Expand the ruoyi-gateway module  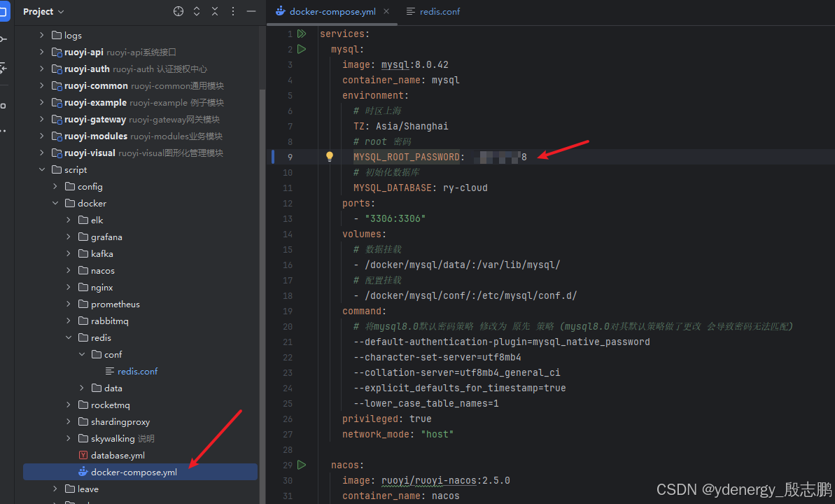pos(41,119)
